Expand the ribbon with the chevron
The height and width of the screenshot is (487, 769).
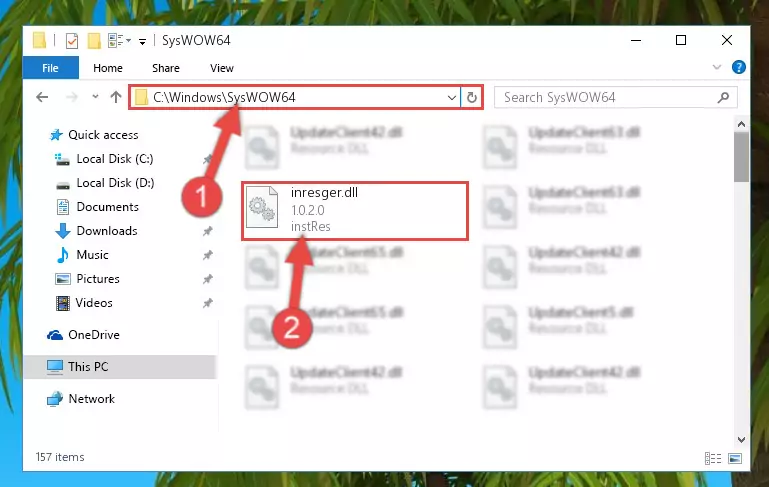[717, 67]
